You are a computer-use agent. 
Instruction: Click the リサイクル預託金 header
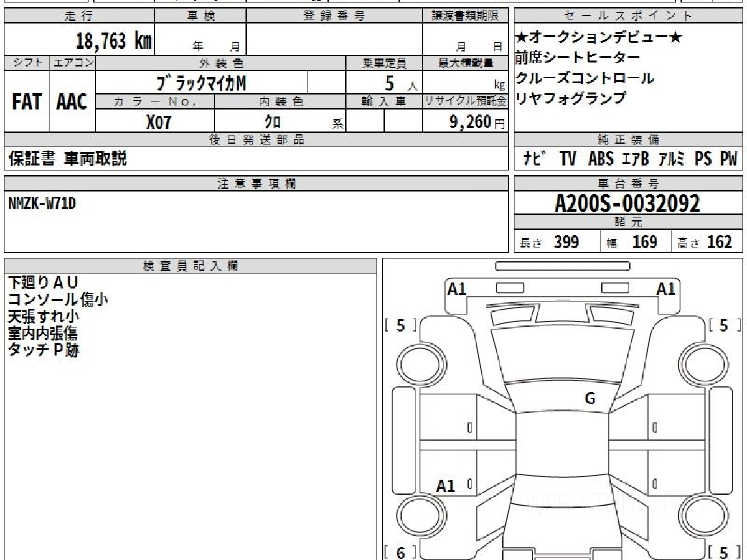click(x=466, y=101)
